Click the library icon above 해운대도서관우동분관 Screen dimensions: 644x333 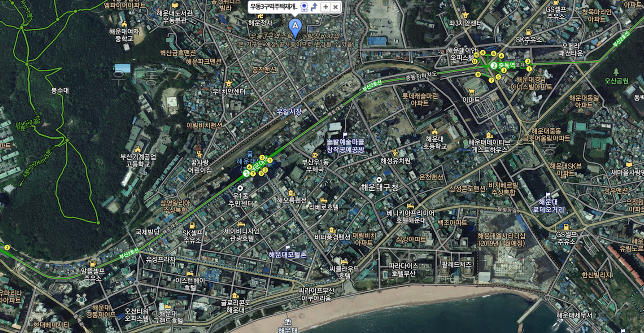point(174,6)
